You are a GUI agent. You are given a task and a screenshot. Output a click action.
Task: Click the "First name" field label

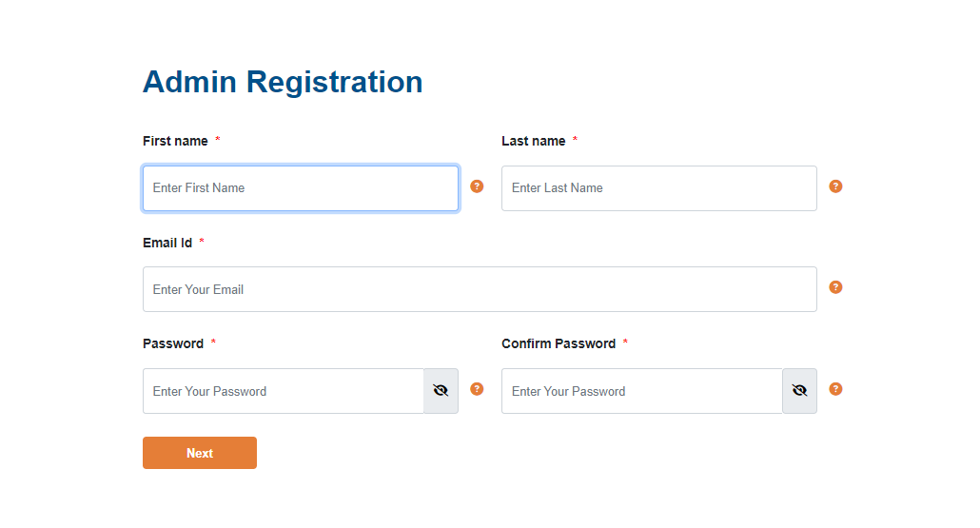pyautogui.click(x=175, y=141)
